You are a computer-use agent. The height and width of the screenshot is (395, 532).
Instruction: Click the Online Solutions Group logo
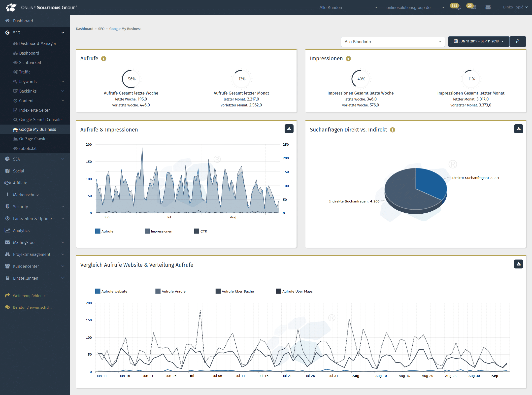[x=41, y=7]
